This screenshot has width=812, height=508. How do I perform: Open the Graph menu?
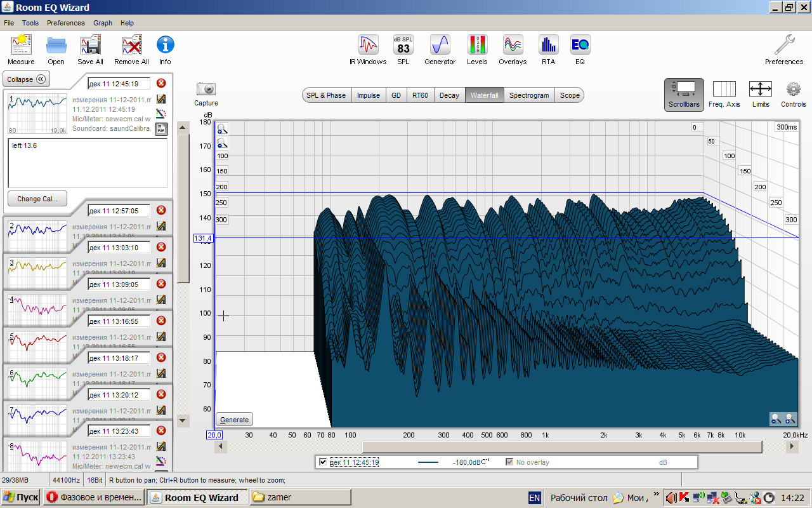(102, 23)
